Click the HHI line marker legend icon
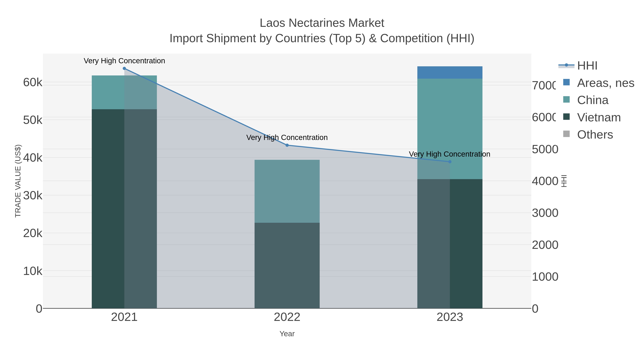Screen dimensions: 644x362 click(566, 65)
